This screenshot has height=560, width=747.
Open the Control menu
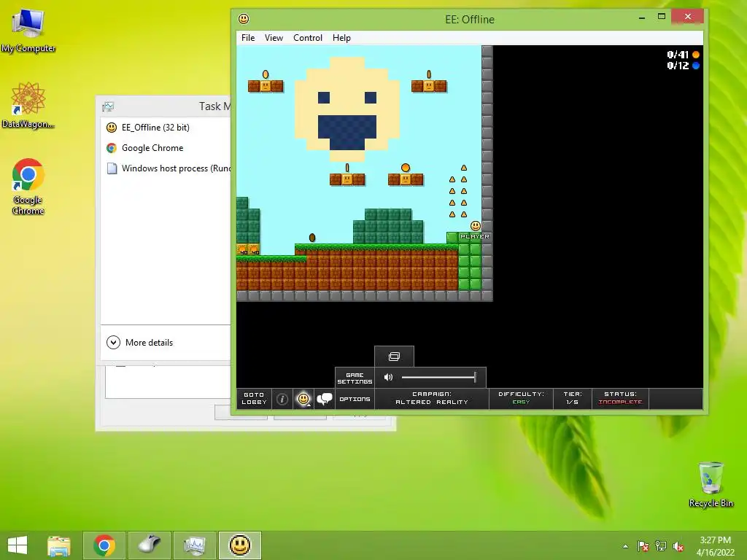307,38
